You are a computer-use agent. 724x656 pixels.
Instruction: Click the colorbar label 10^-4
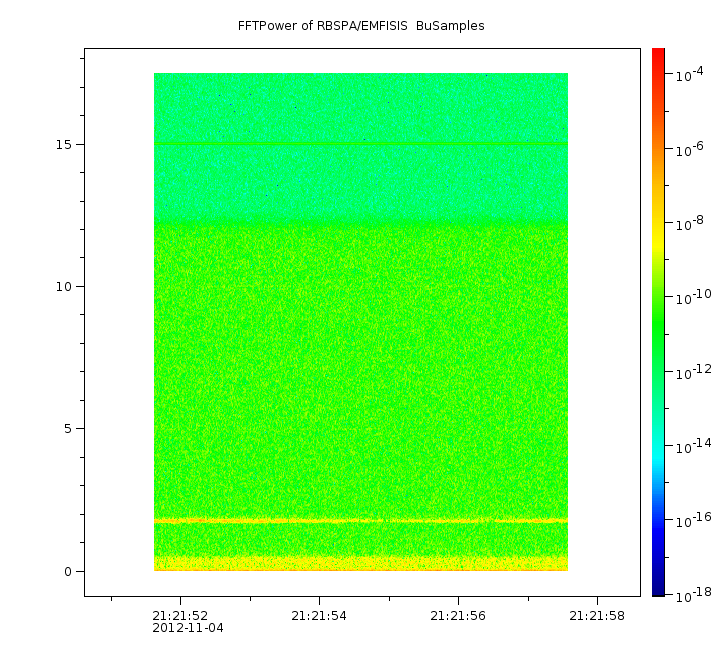click(690, 74)
